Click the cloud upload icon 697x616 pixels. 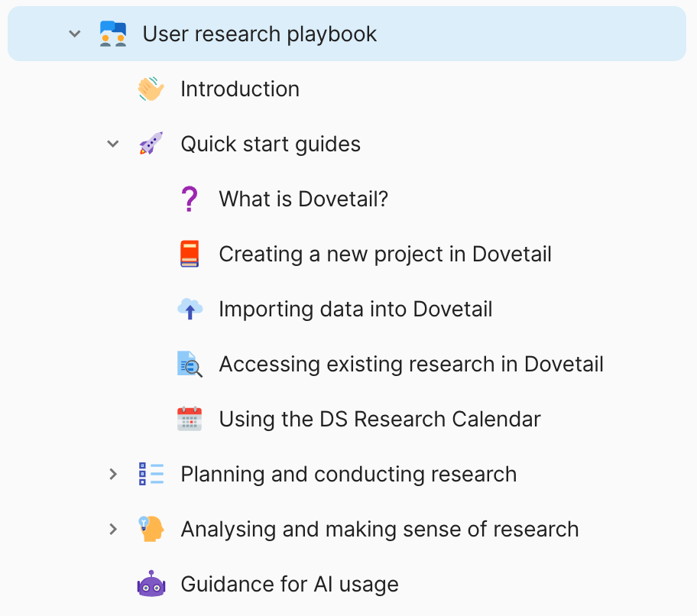[x=190, y=310]
